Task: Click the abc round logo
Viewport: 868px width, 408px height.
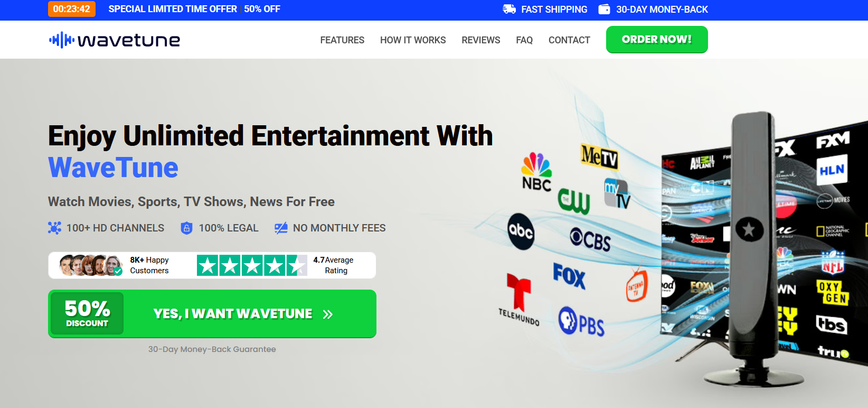Action: [521, 231]
